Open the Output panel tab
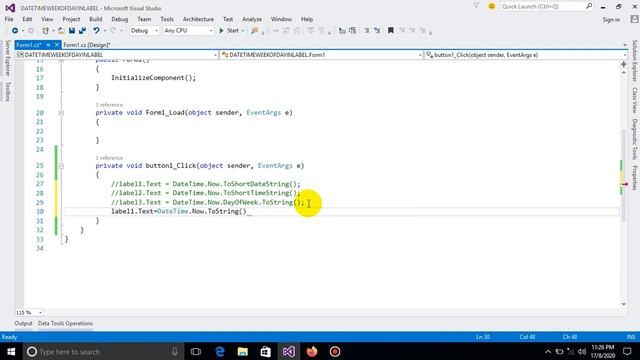Screen dimensions: 640x360 tap(23, 323)
